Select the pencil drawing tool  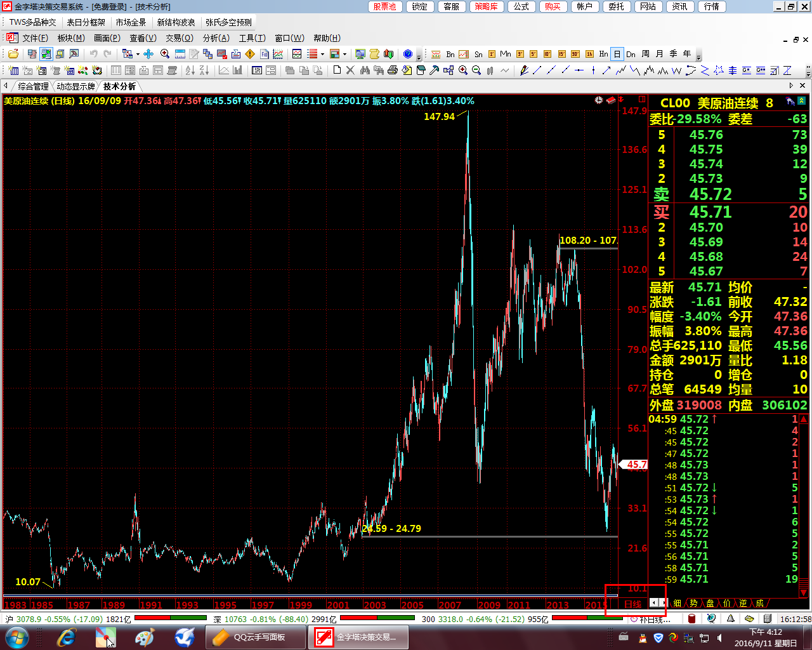coord(524,70)
